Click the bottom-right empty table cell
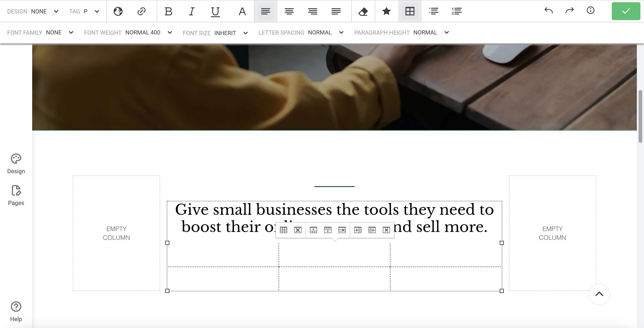The width and height of the screenshot is (644, 328). 446,279
